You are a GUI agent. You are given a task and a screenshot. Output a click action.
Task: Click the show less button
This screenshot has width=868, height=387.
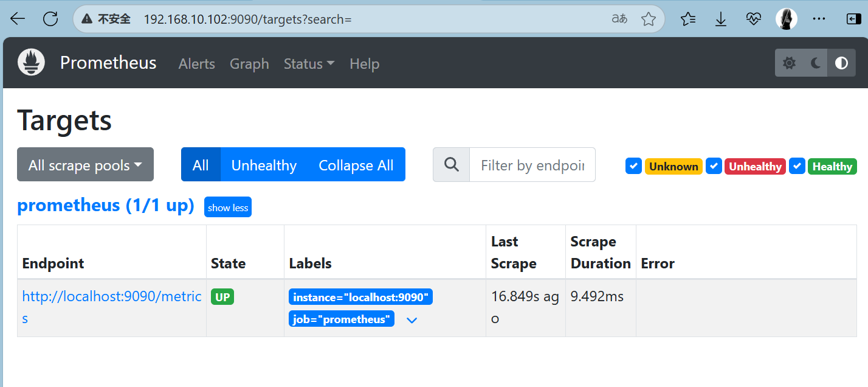click(x=228, y=207)
